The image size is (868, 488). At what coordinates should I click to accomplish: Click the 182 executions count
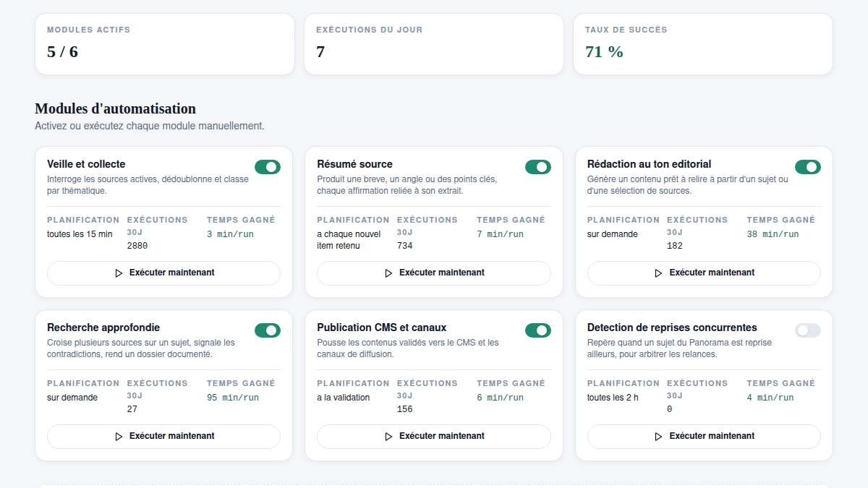[x=675, y=246]
